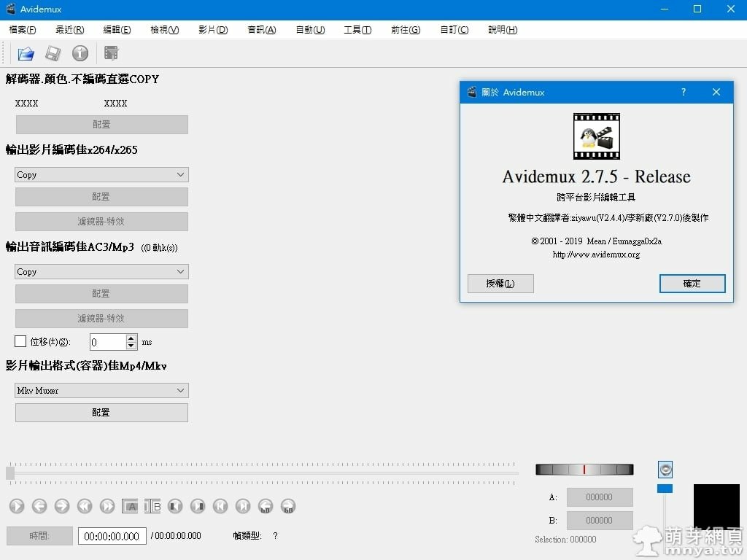747x560 pixels.
Task: Set selection start marker A
Action: (130, 506)
